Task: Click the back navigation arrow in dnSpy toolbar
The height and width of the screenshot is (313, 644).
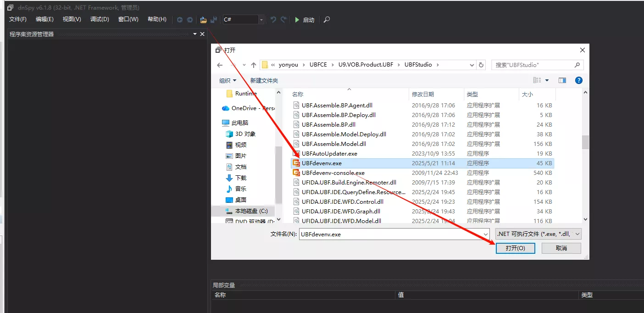Action: 179,19
